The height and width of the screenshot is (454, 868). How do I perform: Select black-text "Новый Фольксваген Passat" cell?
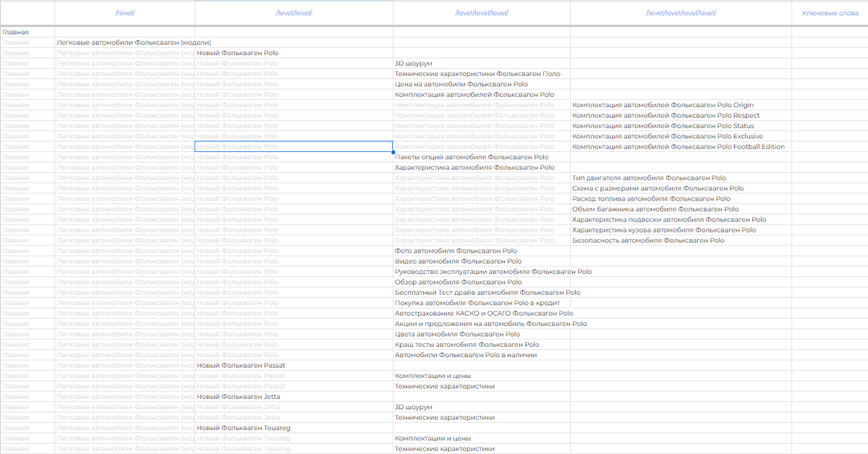[294, 366]
